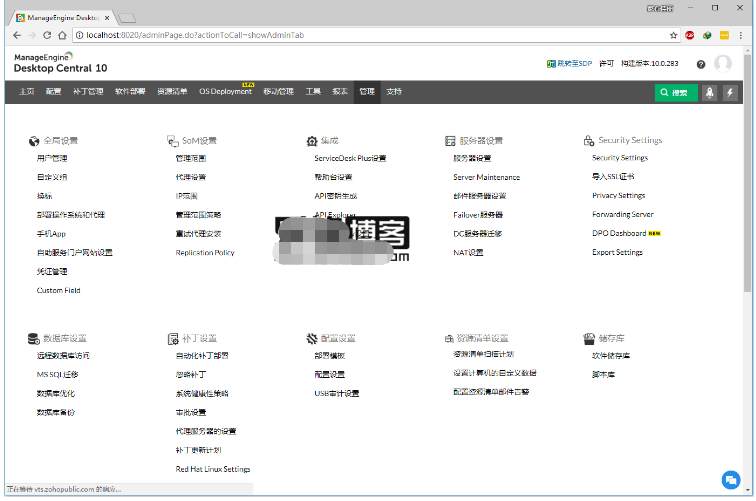Select the ManageEngine Desktop browser tab
This screenshot has height=501, width=756.
point(63,18)
